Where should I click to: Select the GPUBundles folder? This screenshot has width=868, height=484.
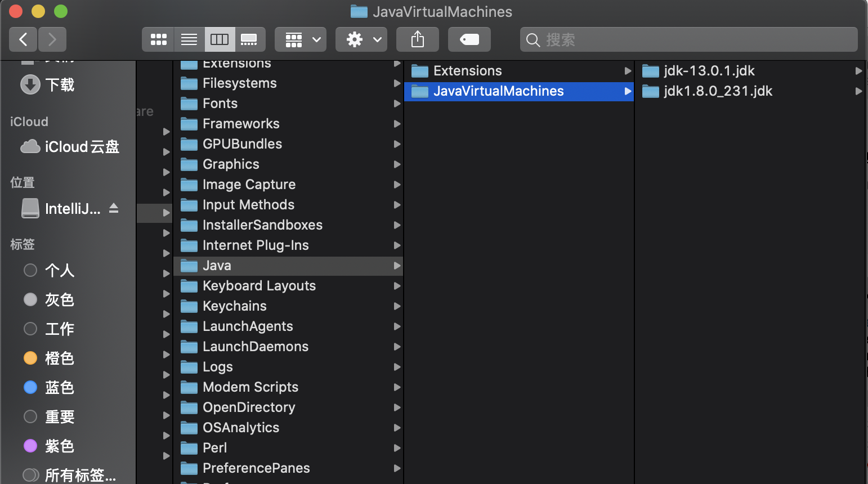tap(288, 144)
